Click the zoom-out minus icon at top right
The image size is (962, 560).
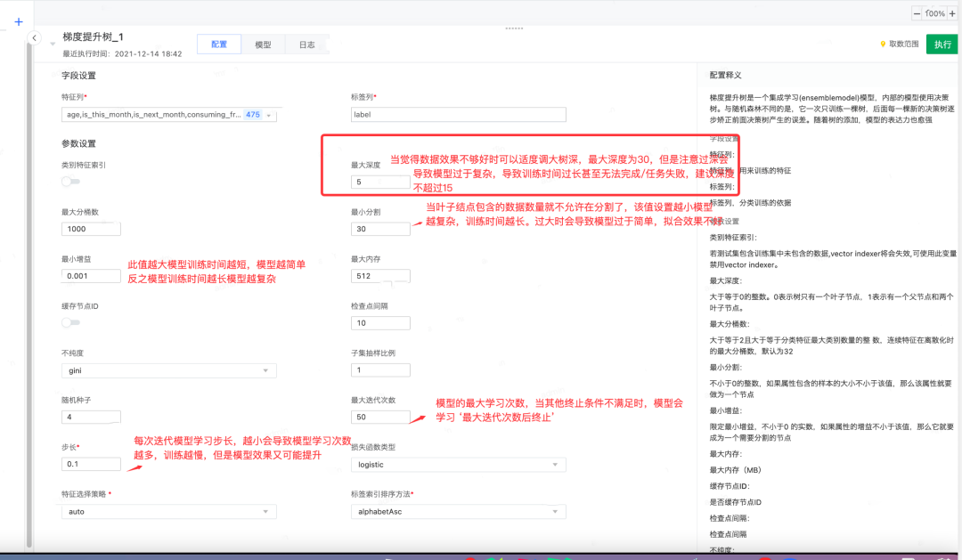click(x=916, y=12)
